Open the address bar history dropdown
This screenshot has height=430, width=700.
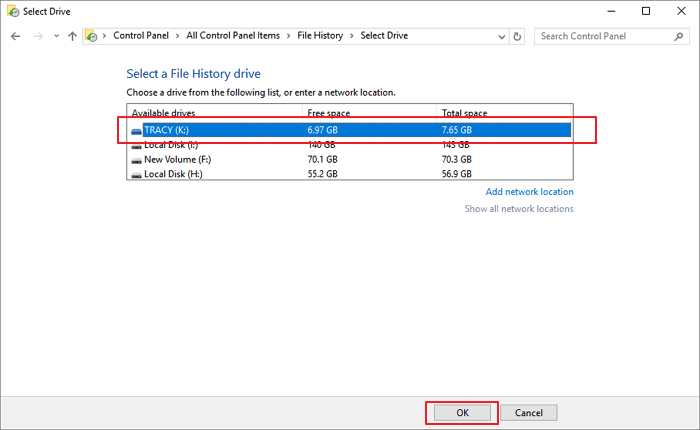point(502,37)
